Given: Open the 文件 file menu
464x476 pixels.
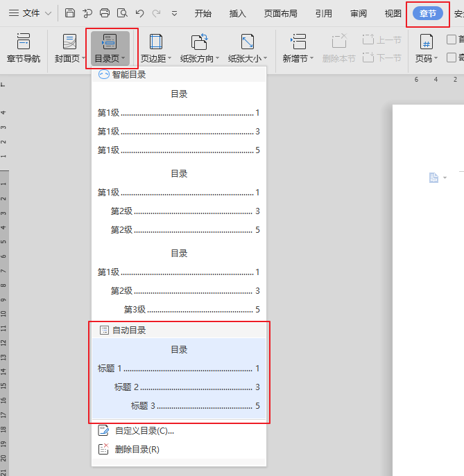Looking at the screenshot, I should (x=30, y=13).
